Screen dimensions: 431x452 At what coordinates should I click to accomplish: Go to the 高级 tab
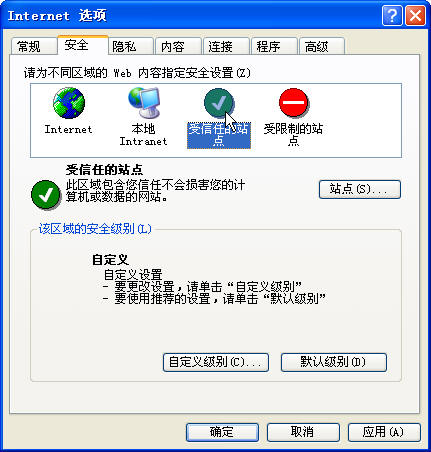[322, 46]
